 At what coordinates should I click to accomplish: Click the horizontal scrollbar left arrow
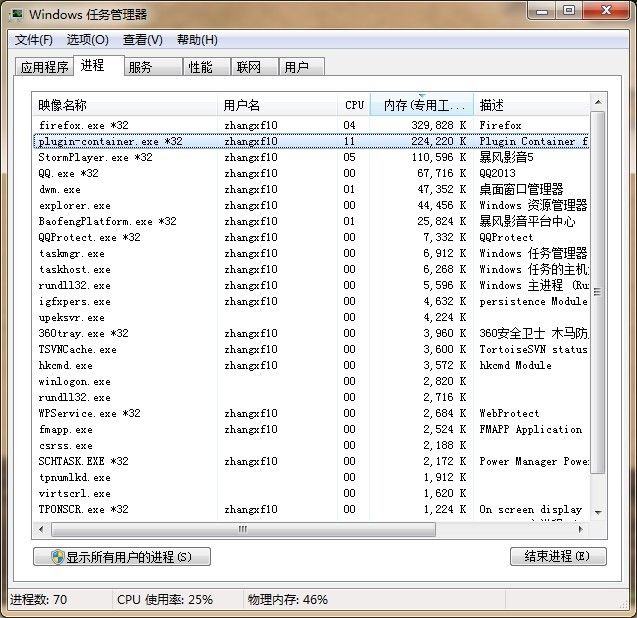point(41,529)
